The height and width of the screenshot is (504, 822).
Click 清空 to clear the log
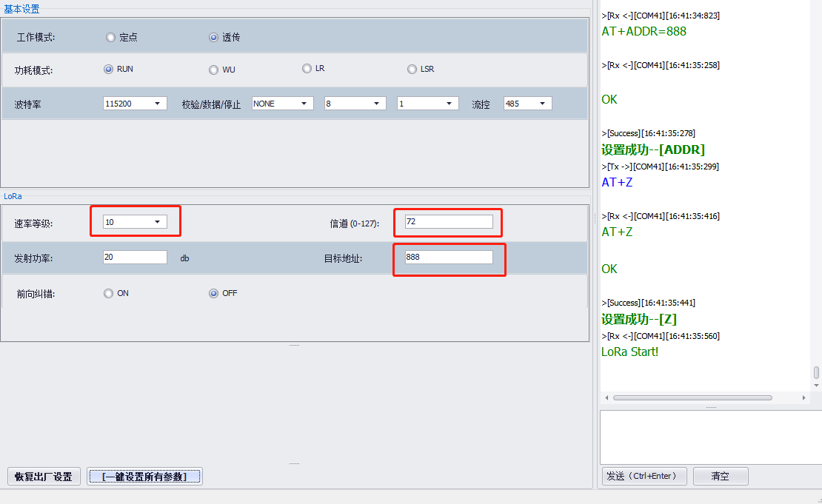(720, 476)
